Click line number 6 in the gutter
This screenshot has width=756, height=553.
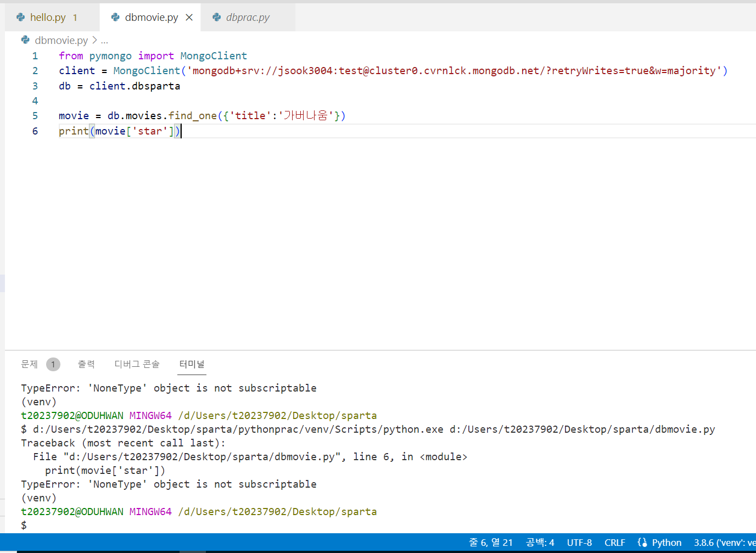click(x=35, y=131)
